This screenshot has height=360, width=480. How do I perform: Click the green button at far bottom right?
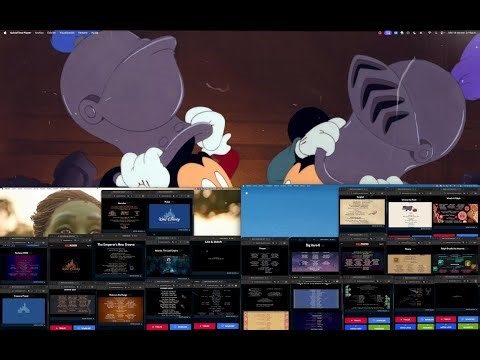[x=468, y=327]
